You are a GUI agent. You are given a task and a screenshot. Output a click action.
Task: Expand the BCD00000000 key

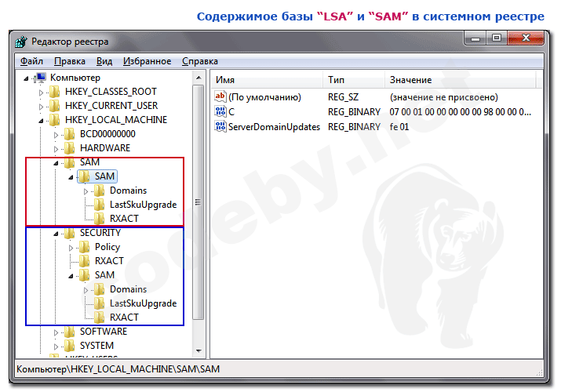tap(56, 135)
